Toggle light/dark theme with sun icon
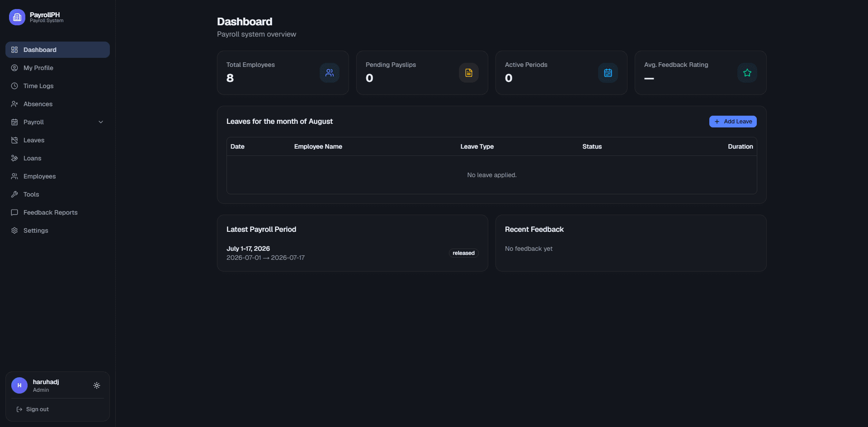Screen dimensions: 868x427 (97, 385)
